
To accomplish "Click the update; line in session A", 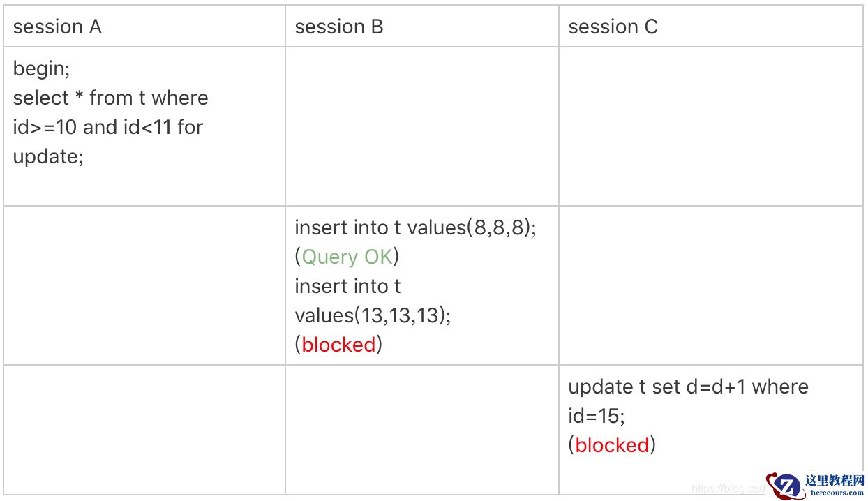I will pos(48,156).
